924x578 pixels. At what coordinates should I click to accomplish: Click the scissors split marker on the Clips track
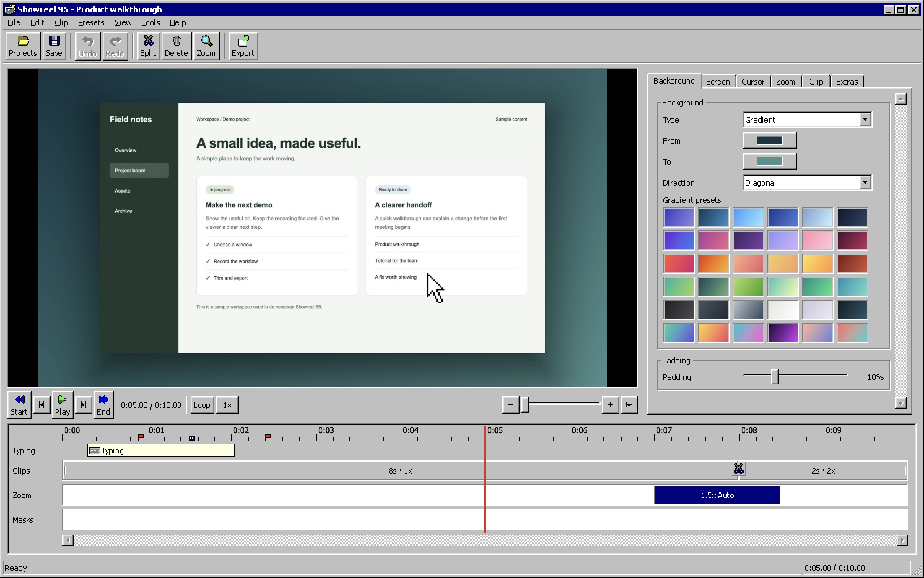738,468
